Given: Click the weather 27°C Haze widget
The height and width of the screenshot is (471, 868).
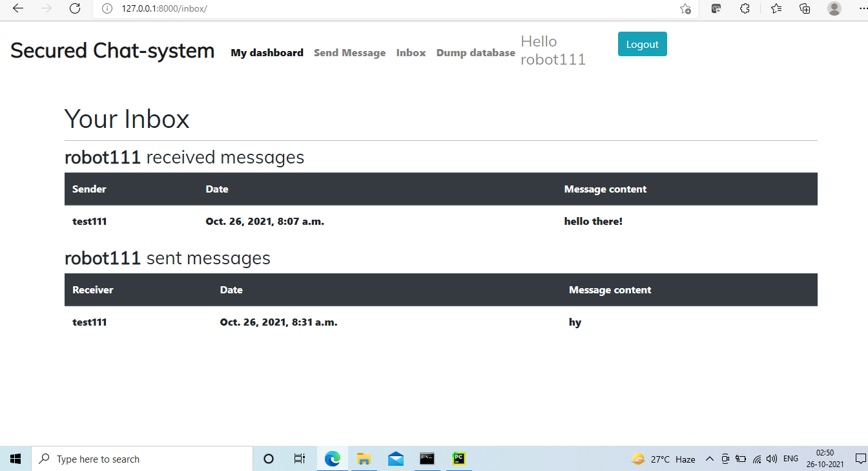Looking at the screenshot, I should [x=663, y=459].
